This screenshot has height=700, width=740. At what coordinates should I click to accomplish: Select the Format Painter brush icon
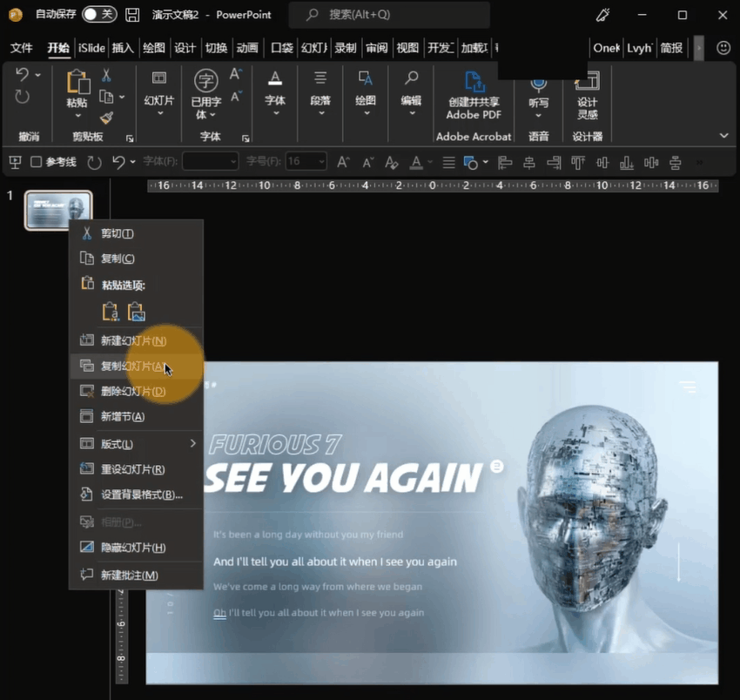(x=106, y=118)
